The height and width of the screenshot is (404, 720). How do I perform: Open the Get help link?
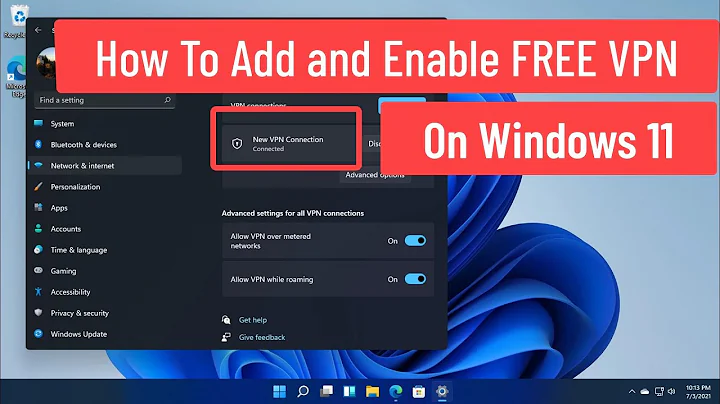pyautogui.click(x=253, y=320)
